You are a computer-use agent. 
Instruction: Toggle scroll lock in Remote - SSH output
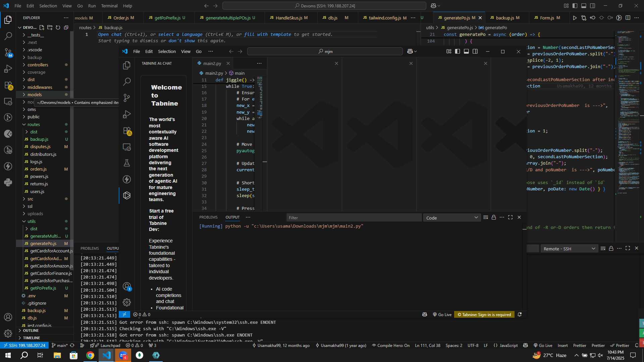(x=611, y=248)
